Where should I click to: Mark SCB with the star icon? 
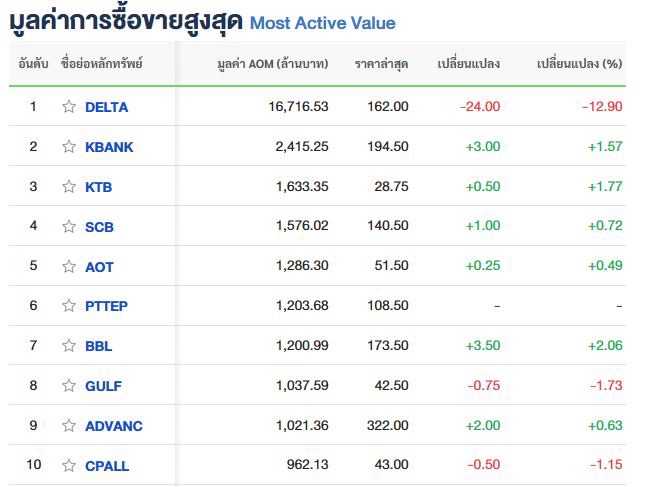69,227
